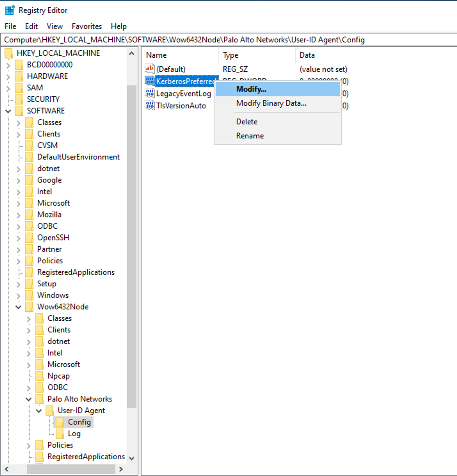Click the DWORD icon beside KerberosPreferred
457x476 pixels.
tap(149, 81)
